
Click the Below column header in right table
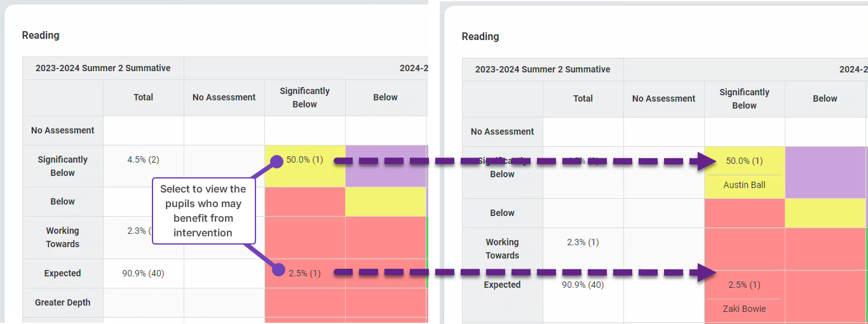825,98
